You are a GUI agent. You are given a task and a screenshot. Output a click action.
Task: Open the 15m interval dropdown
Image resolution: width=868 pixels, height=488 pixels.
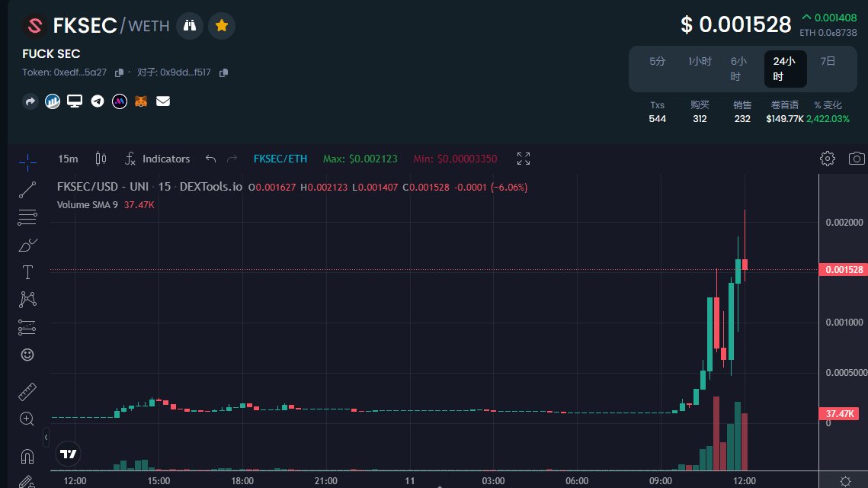[x=68, y=159]
